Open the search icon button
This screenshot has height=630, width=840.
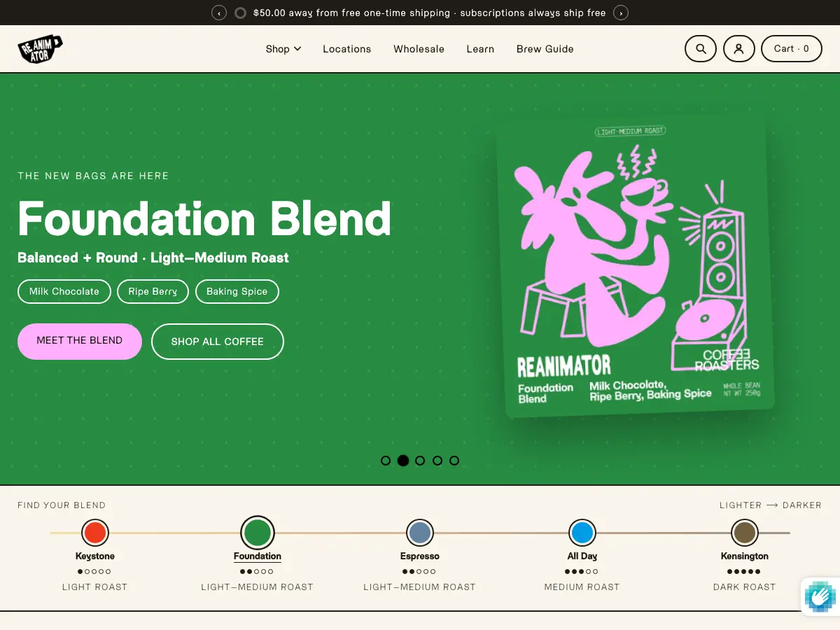coord(700,49)
